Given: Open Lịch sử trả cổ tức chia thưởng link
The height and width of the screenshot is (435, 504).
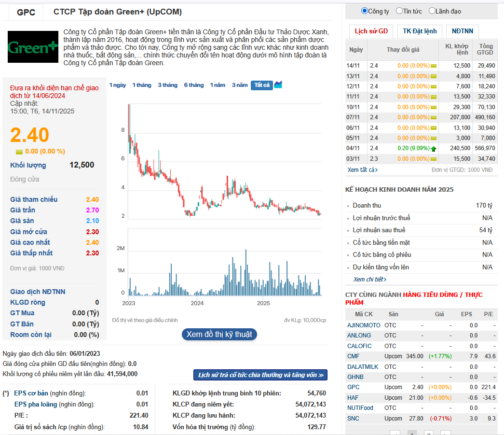Looking at the screenshot, I should point(260,375).
